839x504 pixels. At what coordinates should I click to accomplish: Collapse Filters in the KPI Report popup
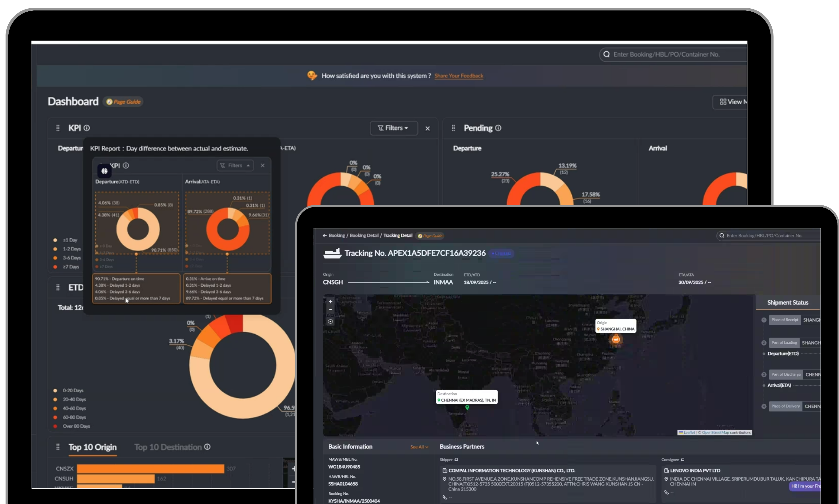(235, 165)
